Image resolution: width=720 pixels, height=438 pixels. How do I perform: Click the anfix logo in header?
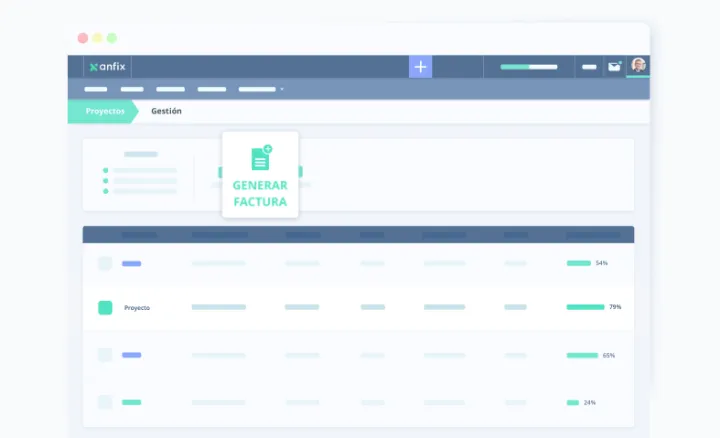click(x=106, y=67)
